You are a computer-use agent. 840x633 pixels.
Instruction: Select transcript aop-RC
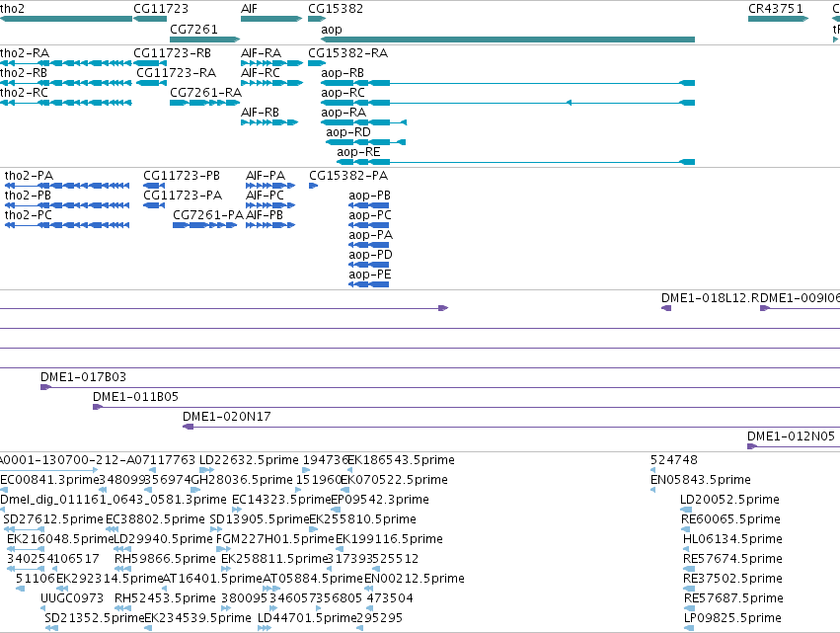point(508,103)
